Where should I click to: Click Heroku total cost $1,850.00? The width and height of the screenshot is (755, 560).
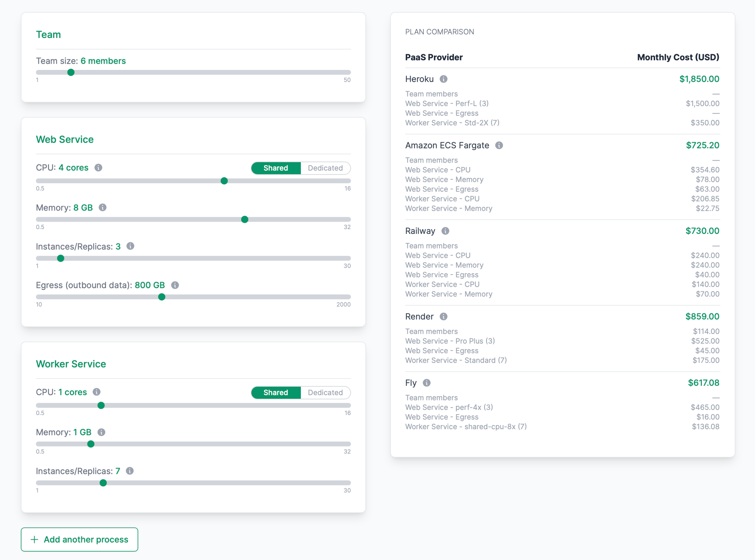tap(699, 79)
